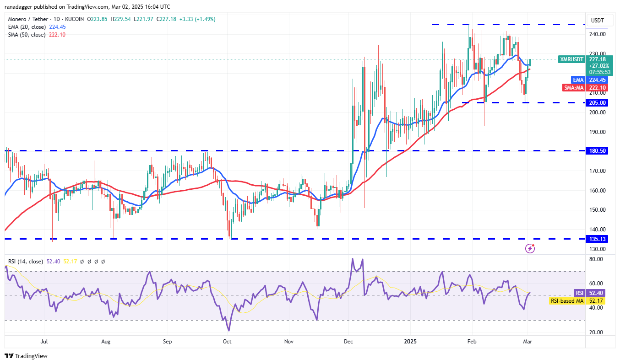Select the 2025 label on the time axis
Viewport: 620px width, 364px height.
point(410,342)
